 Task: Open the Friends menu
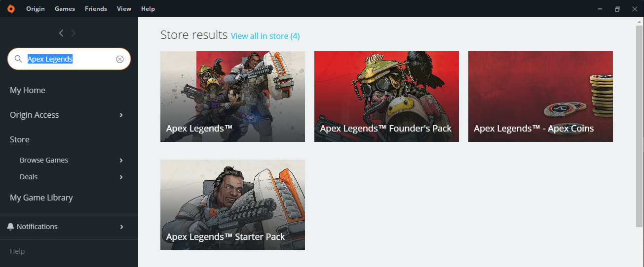96,9
